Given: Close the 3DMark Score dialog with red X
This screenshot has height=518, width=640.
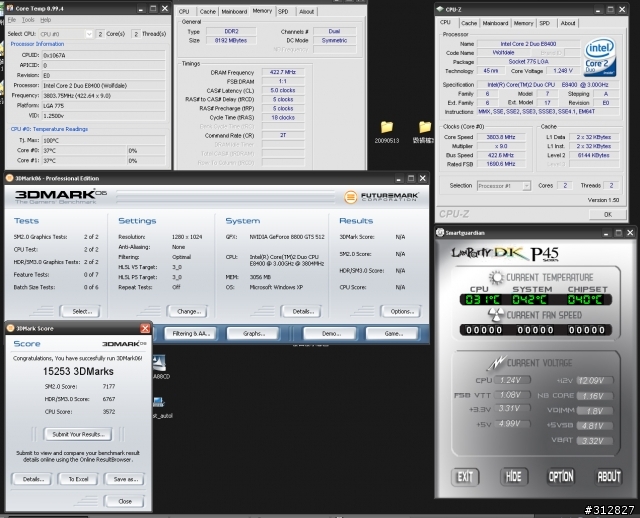Looking at the screenshot, I should pyautogui.click(x=145, y=328).
